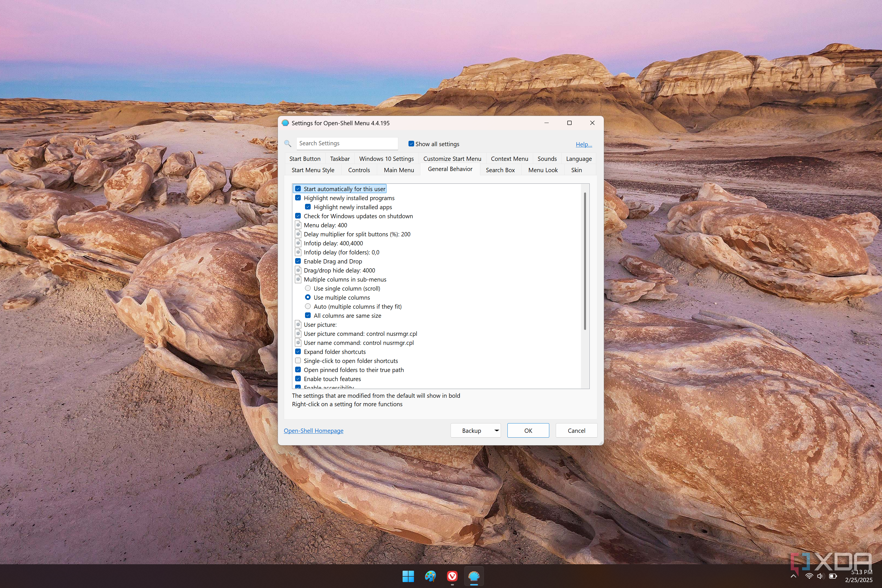Select Auto (multiple columns if they fit)

coord(308,306)
